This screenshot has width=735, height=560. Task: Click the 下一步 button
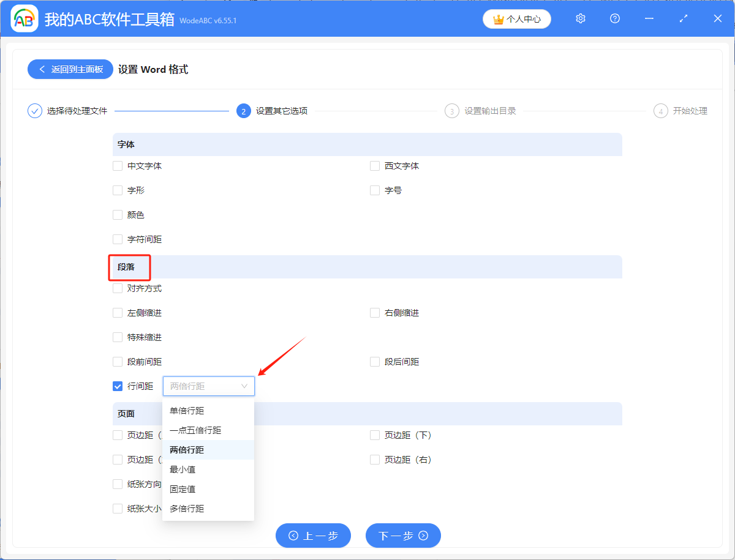coord(403,536)
